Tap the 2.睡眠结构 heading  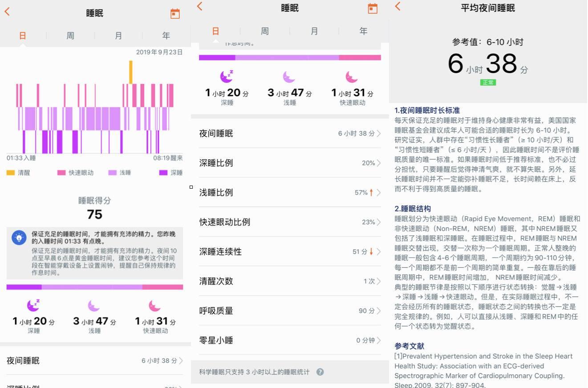tap(413, 209)
